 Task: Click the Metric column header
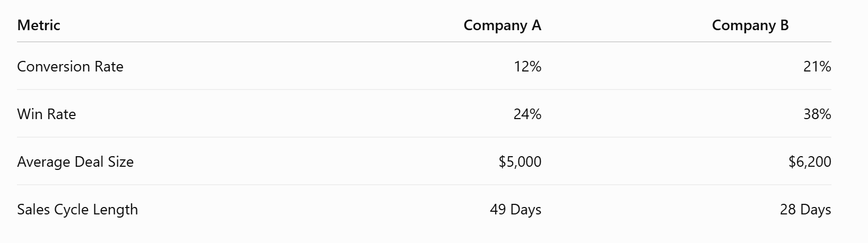tap(39, 25)
